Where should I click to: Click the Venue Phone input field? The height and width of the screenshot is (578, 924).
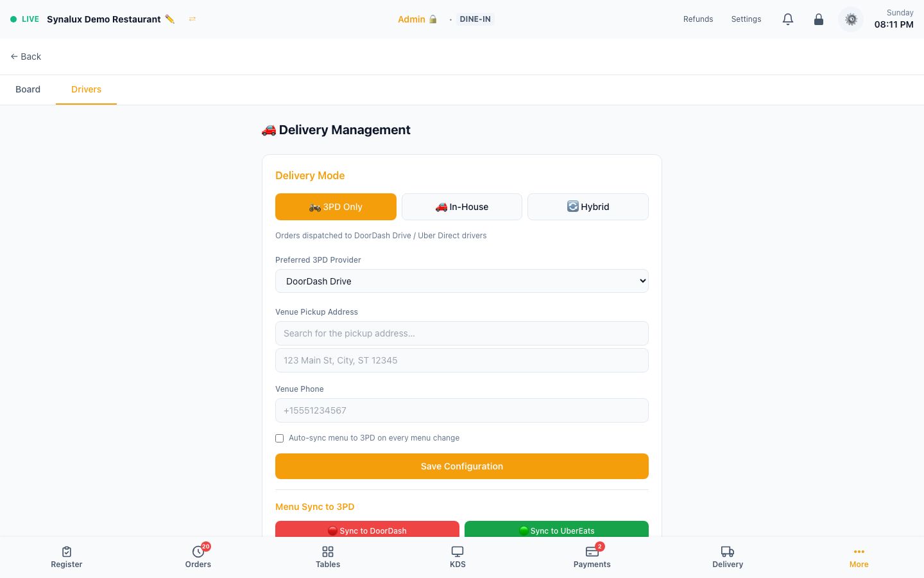coord(462,410)
